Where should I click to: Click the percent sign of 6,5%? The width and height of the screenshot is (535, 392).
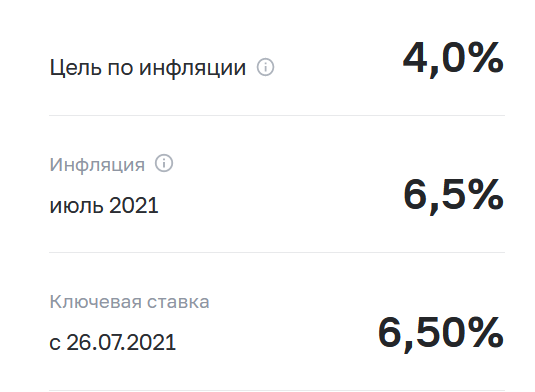click(x=486, y=195)
